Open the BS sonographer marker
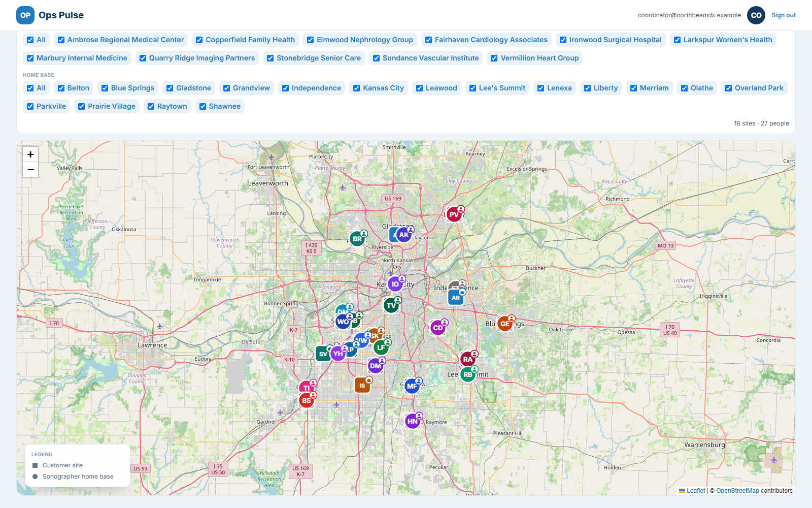812x508 pixels. pos(307,400)
